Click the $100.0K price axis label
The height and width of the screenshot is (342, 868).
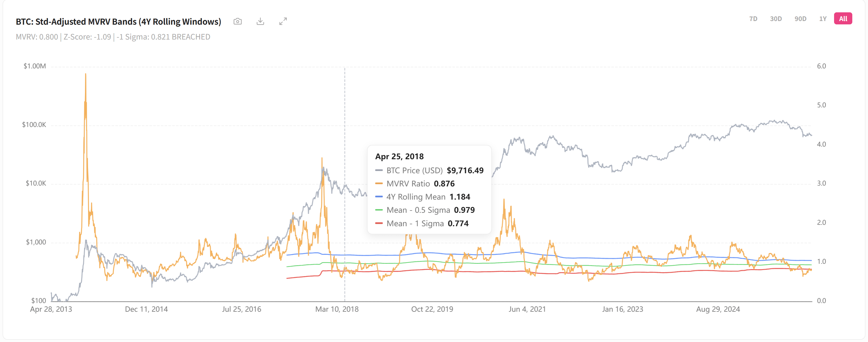(34, 125)
